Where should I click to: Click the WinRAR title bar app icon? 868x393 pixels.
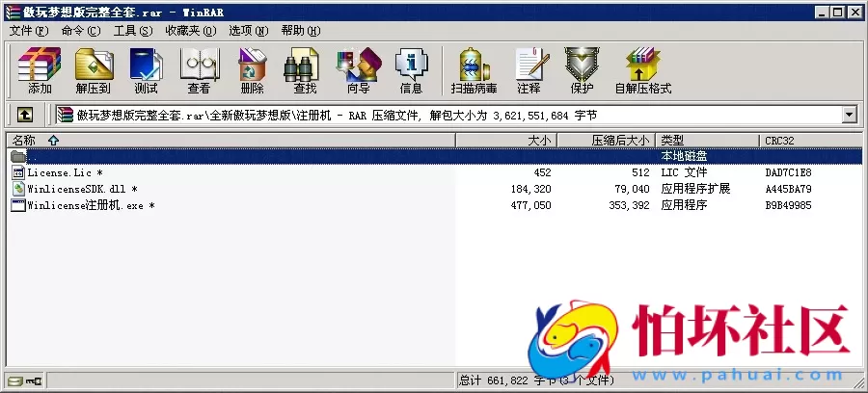pyautogui.click(x=13, y=13)
